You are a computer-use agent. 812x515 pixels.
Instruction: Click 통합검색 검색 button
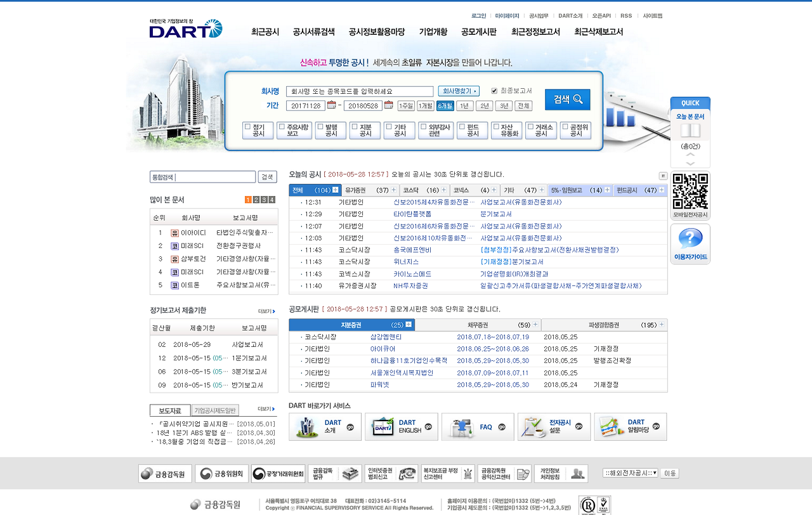coord(268,177)
